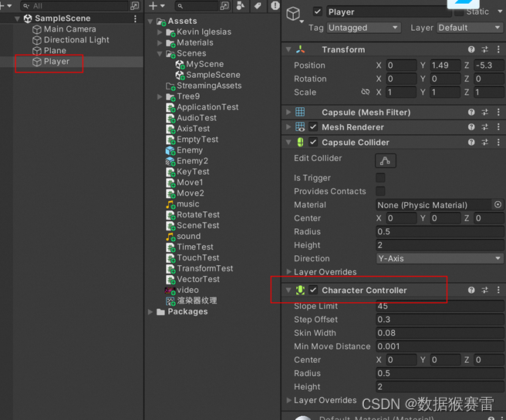The image size is (506, 420).
Task: Open Character Controller help icon
Action: [x=471, y=290]
